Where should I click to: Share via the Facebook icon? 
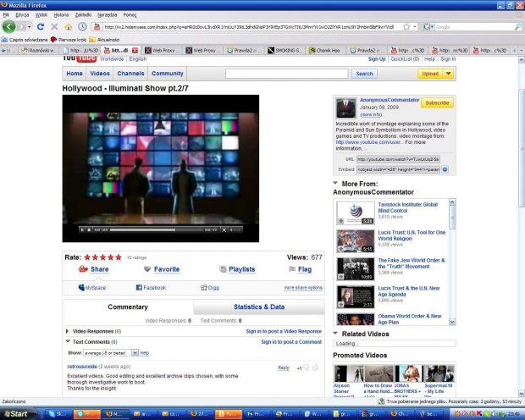click(139, 287)
